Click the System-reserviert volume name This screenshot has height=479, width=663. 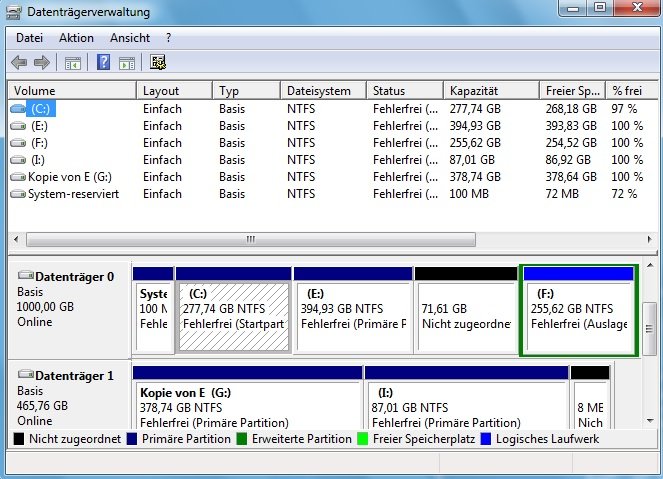tap(74, 194)
